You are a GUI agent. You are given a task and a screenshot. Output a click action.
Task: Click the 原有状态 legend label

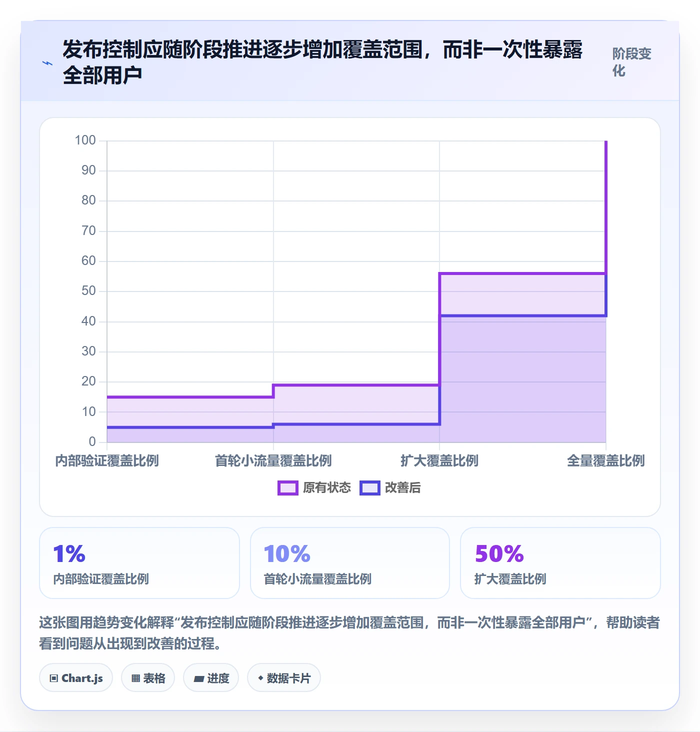pyautogui.click(x=327, y=488)
